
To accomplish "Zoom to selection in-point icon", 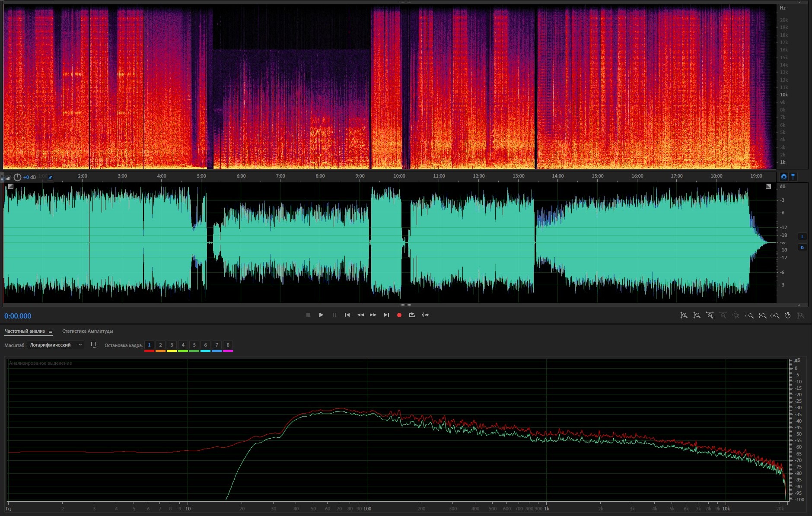I will (749, 315).
